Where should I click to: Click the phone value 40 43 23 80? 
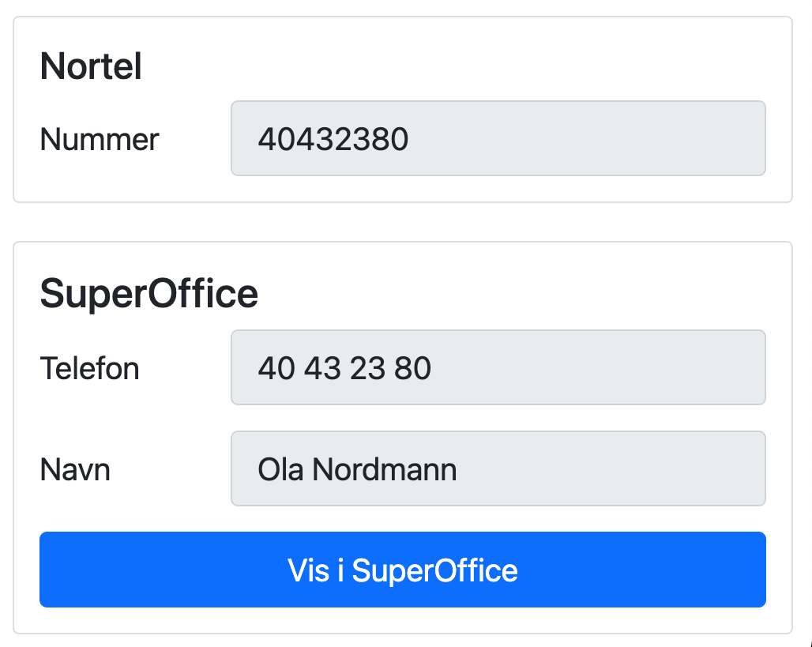coord(344,369)
